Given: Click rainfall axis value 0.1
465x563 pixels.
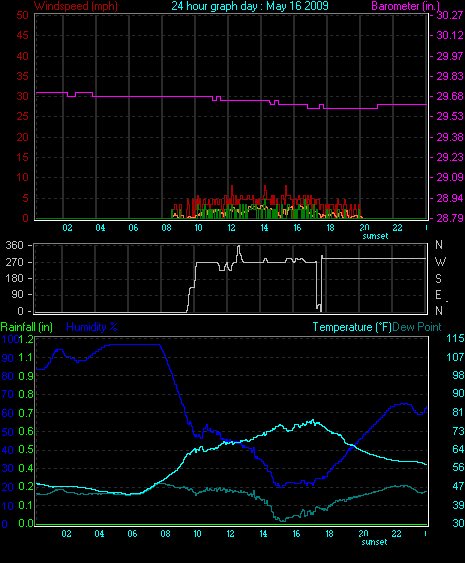Looking at the screenshot, I should point(26,505).
